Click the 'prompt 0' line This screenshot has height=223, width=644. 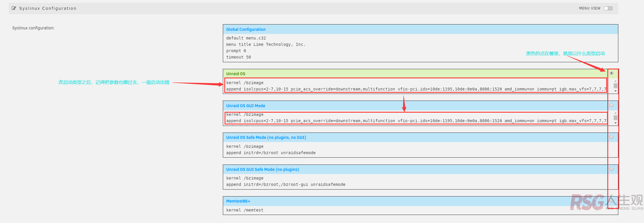click(x=236, y=51)
